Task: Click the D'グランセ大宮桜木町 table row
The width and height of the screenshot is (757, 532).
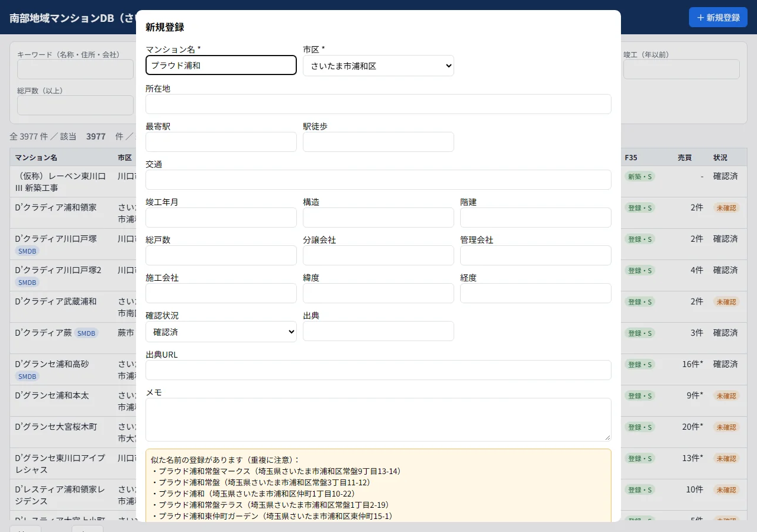Action: [x=378, y=432]
